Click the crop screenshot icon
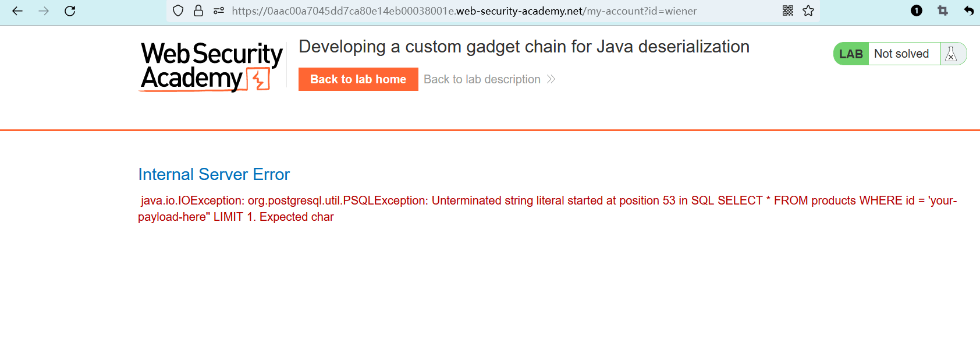Viewport: 980px width, 363px height. click(943, 11)
